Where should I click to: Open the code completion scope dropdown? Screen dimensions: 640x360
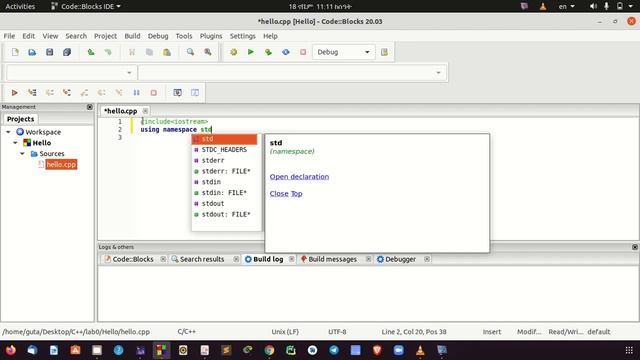click(71, 73)
